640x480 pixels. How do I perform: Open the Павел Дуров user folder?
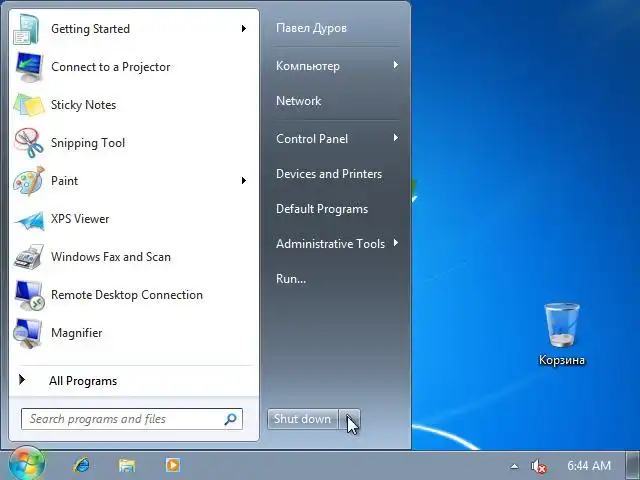click(311, 28)
